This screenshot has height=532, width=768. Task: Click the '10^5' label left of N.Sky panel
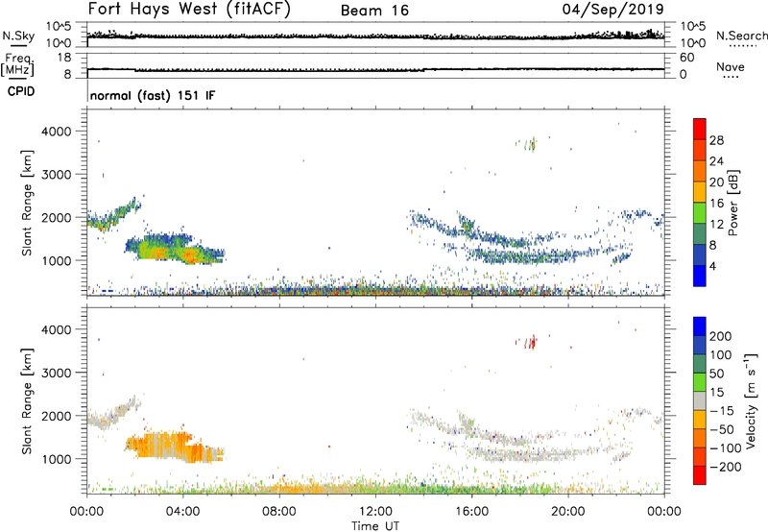click(x=59, y=27)
